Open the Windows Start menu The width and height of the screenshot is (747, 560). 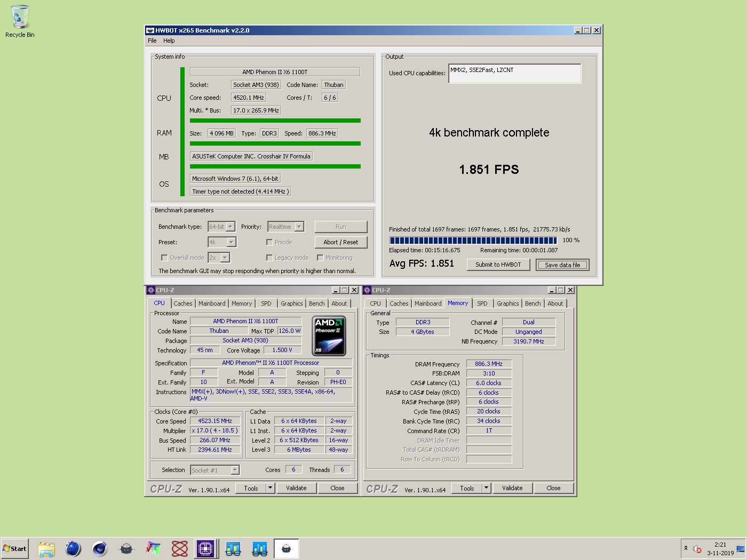click(14, 548)
